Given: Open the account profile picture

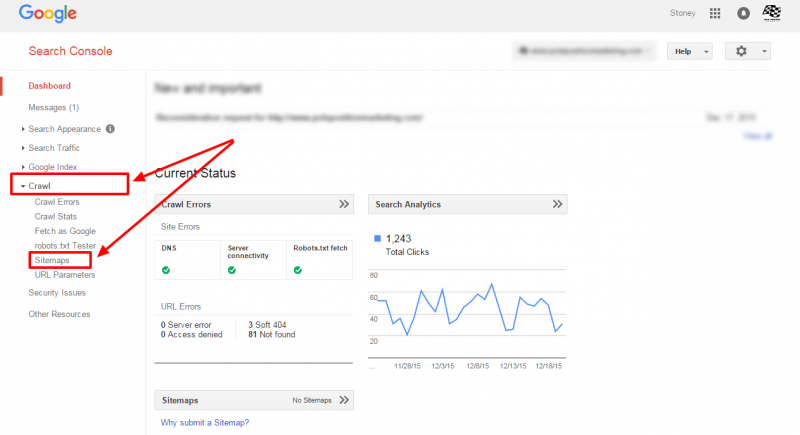Looking at the screenshot, I should (x=771, y=13).
